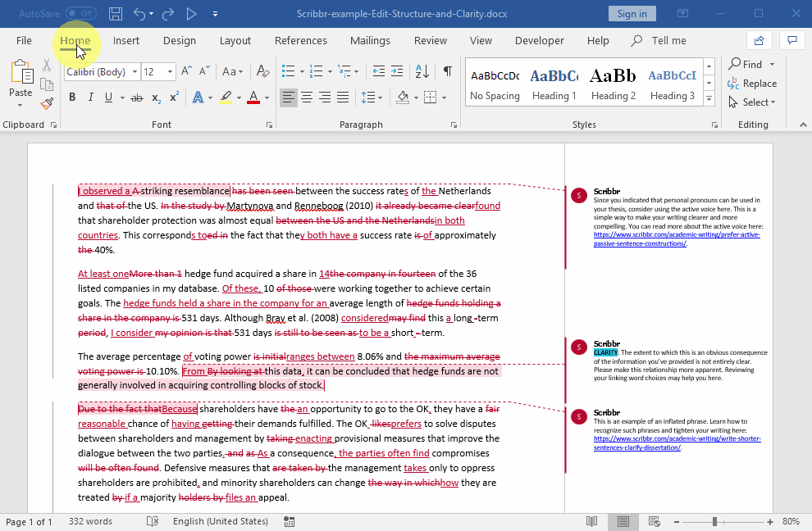Click the Save icon in title bar
Image resolution: width=812 pixels, height=531 pixels.
click(x=116, y=14)
